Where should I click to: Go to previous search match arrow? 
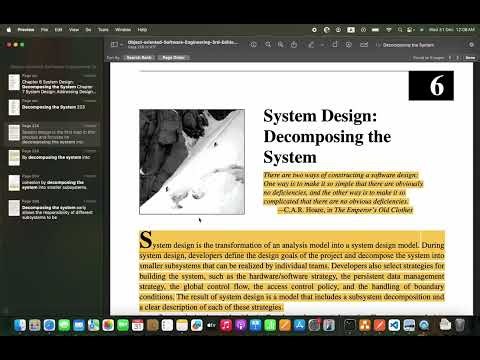(450, 58)
